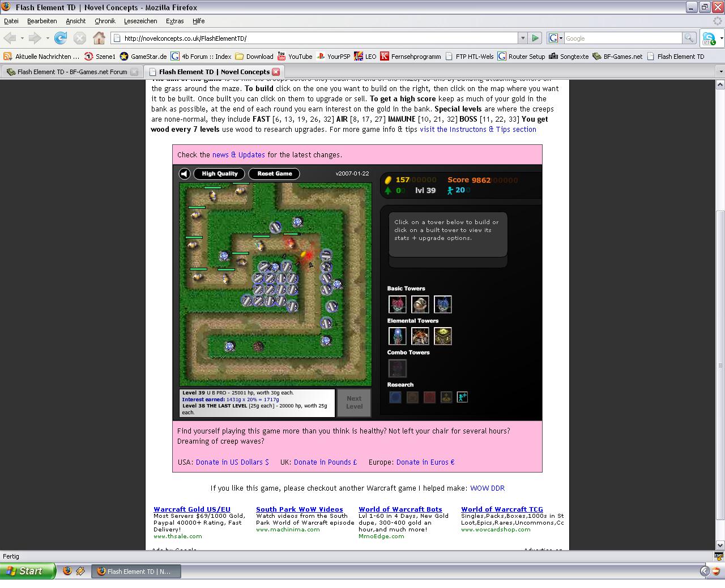Click the browser Forward arrow
The width and height of the screenshot is (725, 588).
[35, 38]
